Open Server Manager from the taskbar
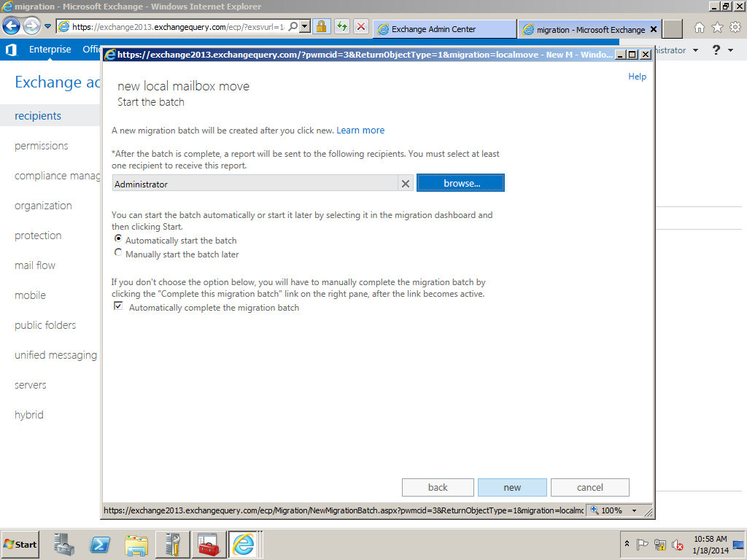Image resolution: width=747 pixels, height=560 pixels. [x=65, y=545]
